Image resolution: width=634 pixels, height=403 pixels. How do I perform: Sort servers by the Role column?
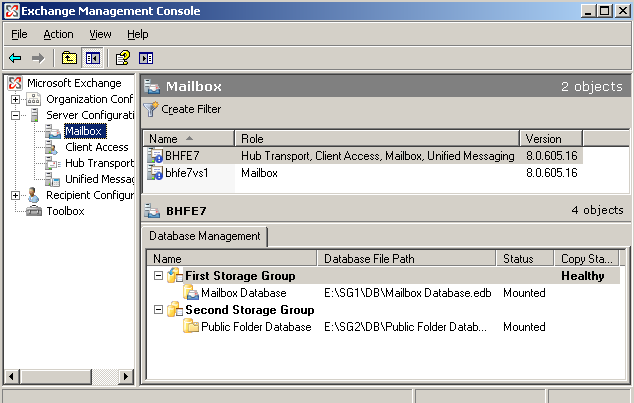377,139
